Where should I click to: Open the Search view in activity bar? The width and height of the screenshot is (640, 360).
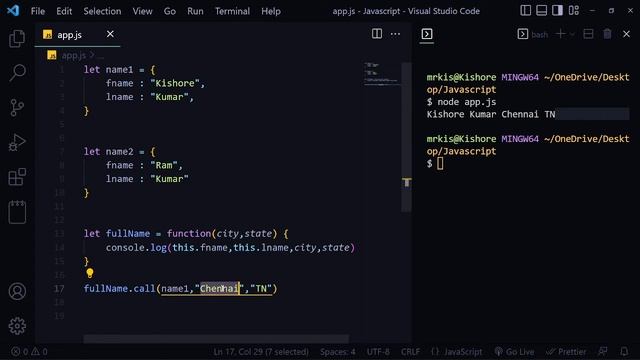click(x=17, y=73)
